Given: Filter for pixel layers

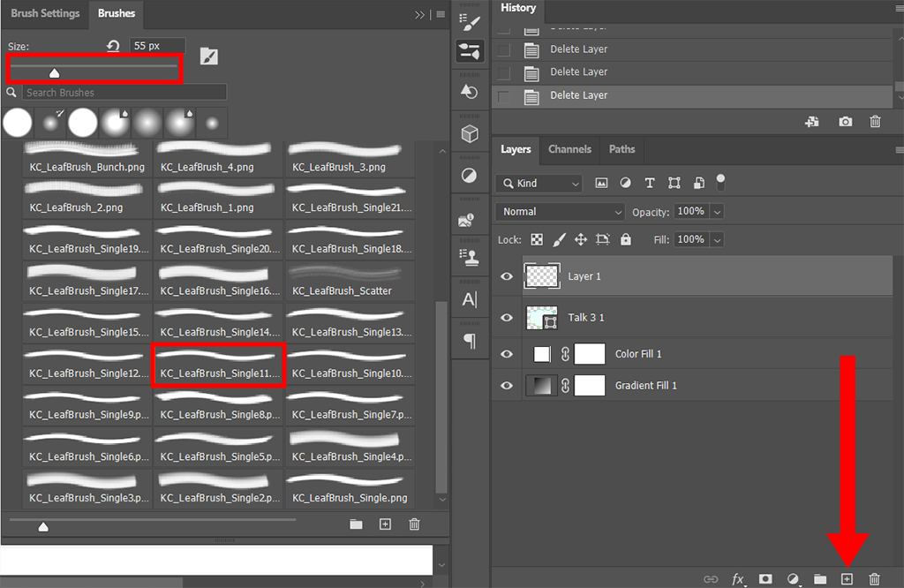Looking at the screenshot, I should coord(601,184).
